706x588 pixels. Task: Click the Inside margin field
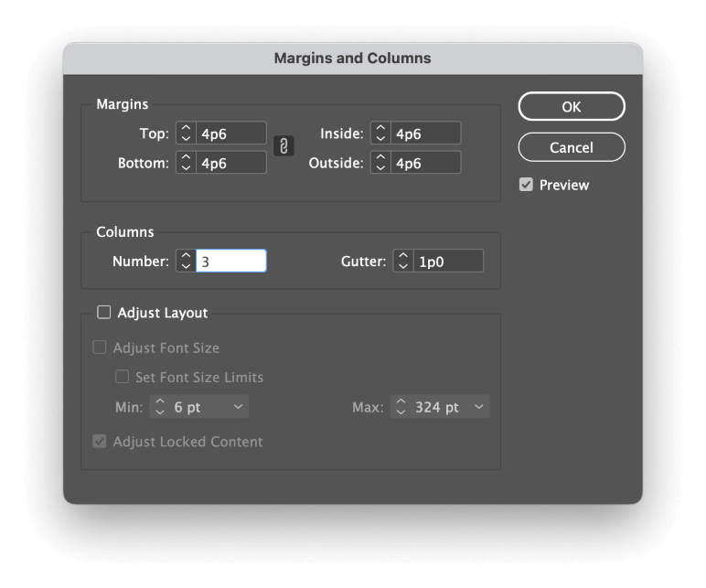click(x=425, y=134)
